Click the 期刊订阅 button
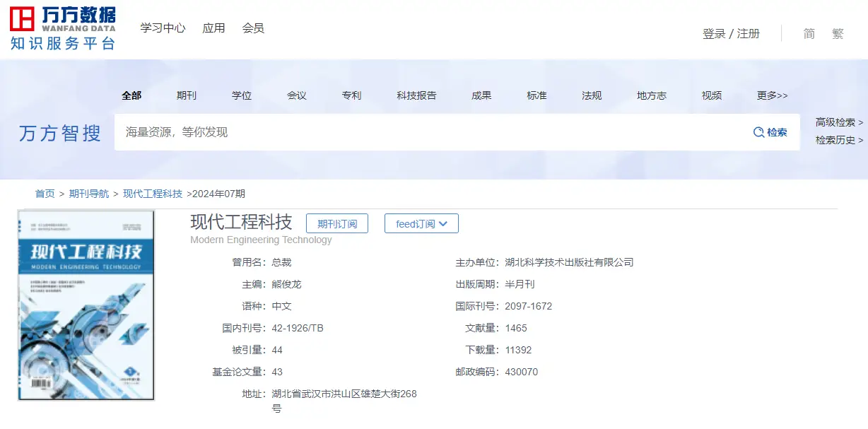This screenshot has height=429, width=868. tap(337, 224)
